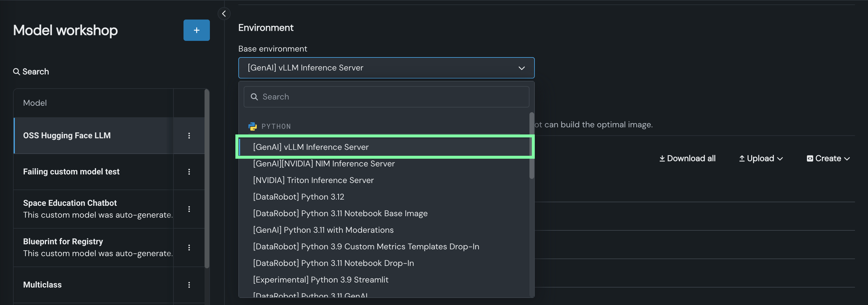Select [GenAI] Python 3.11 with Moderations
The image size is (868, 305).
click(x=323, y=230)
